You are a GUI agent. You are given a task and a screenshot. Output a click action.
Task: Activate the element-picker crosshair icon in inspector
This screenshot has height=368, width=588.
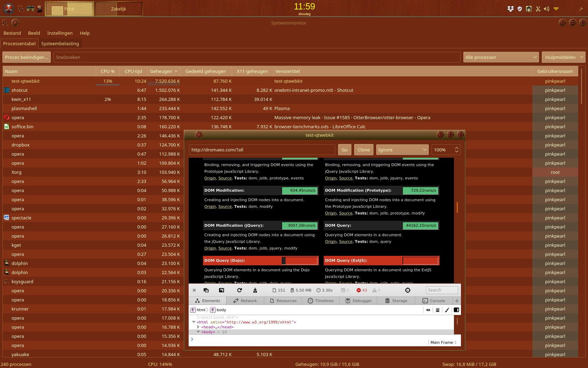coord(407,290)
